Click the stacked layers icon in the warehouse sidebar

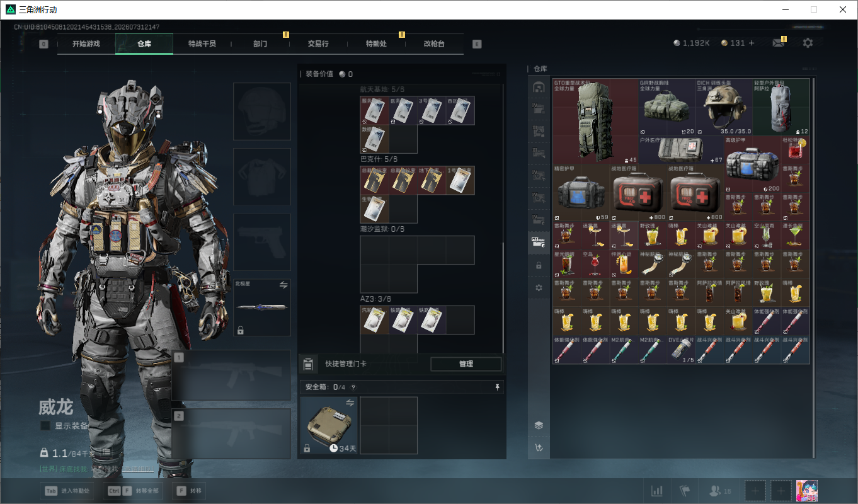click(539, 425)
